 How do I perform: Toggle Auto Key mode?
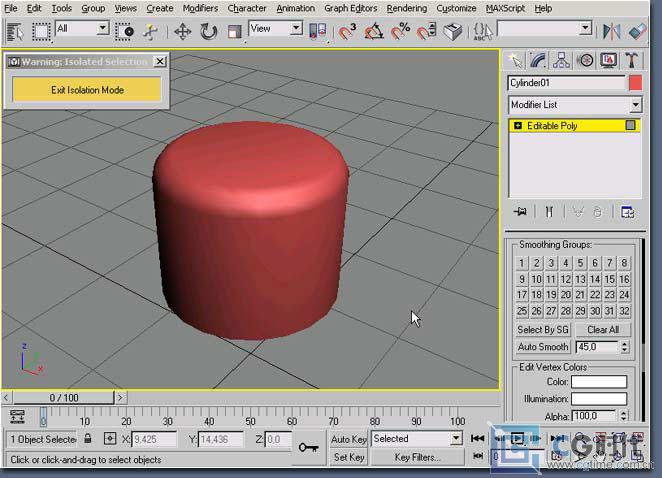pos(349,439)
